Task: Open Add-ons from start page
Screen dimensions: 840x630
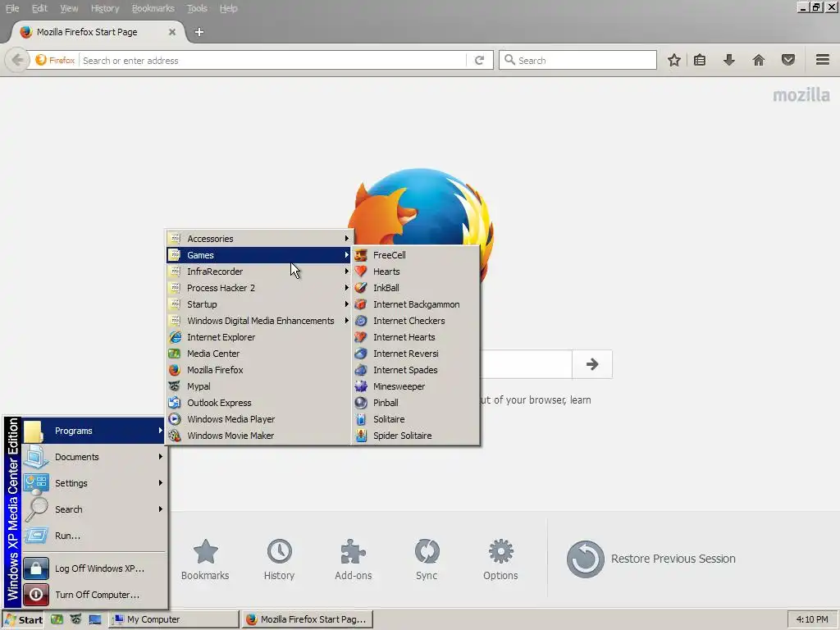Action: tap(353, 559)
